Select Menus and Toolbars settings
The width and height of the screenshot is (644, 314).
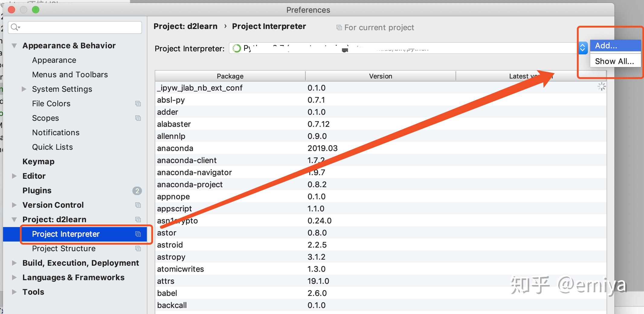point(70,75)
